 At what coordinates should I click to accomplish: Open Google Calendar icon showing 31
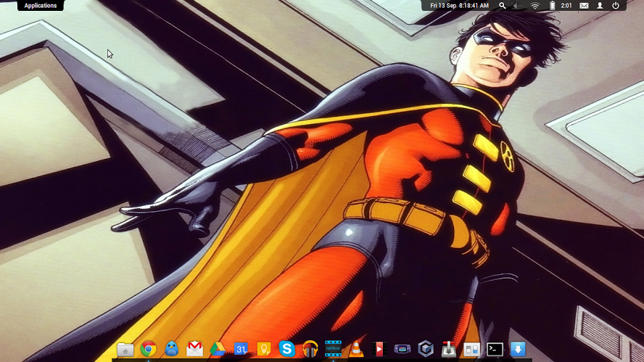pos(241,349)
